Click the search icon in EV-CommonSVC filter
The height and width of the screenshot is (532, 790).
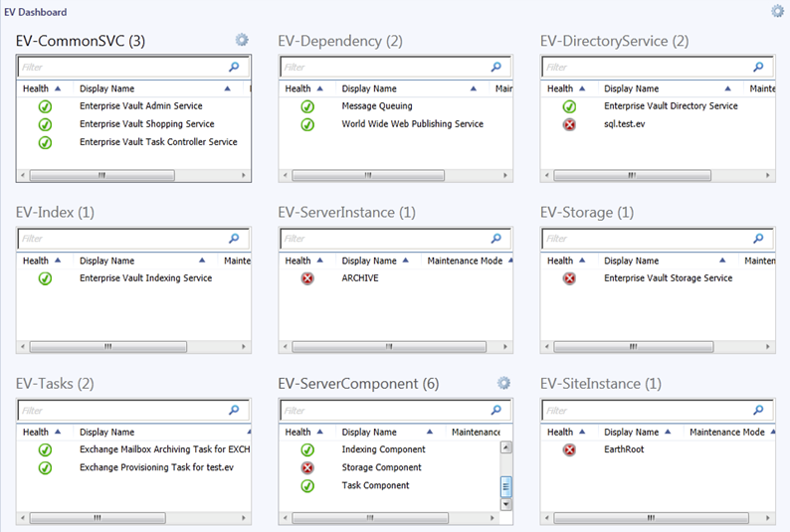234,67
